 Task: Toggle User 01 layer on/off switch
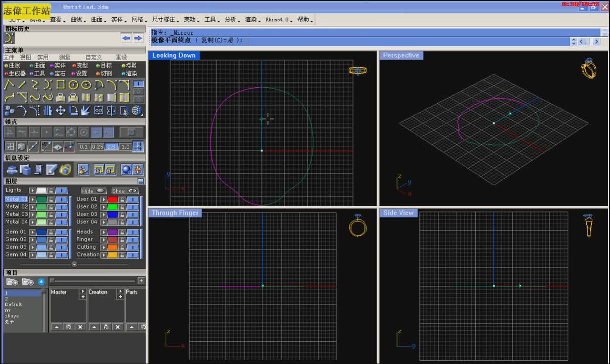click(x=133, y=199)
